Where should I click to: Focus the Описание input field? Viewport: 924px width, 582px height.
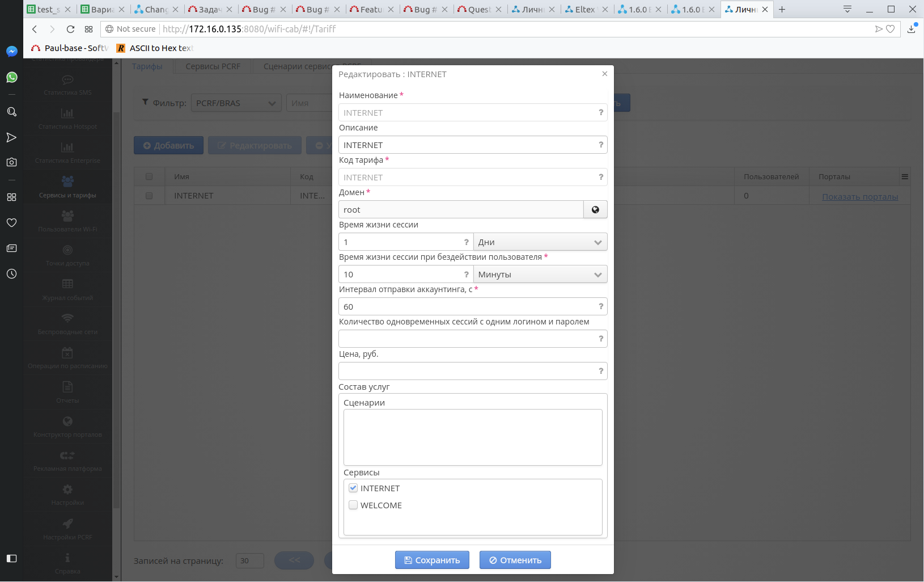473,145
